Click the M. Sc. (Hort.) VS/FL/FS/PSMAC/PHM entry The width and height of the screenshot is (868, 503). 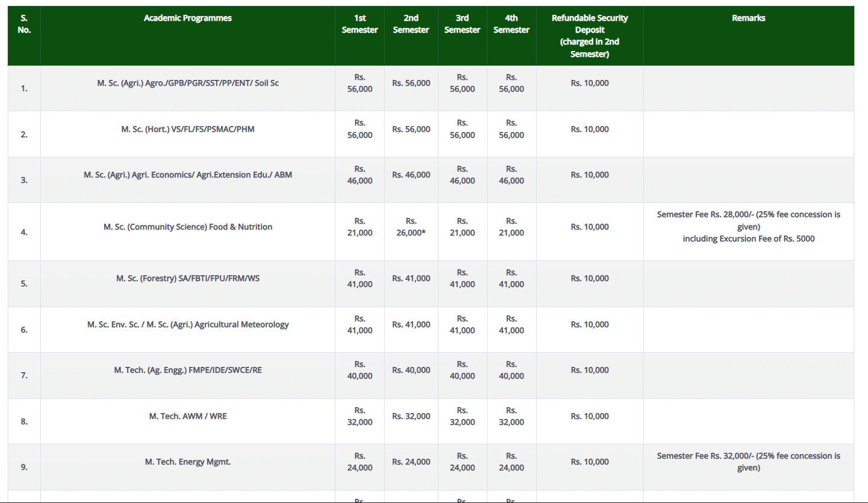[188, 129]
